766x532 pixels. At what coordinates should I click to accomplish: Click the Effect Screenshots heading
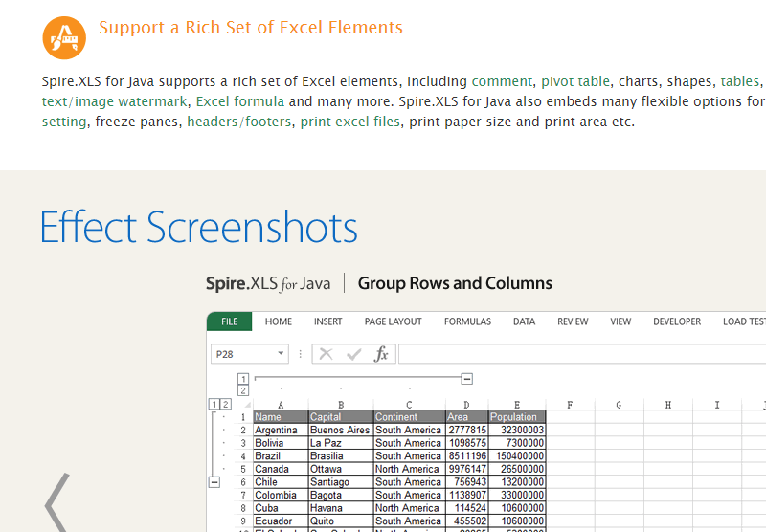coord(199,227)
